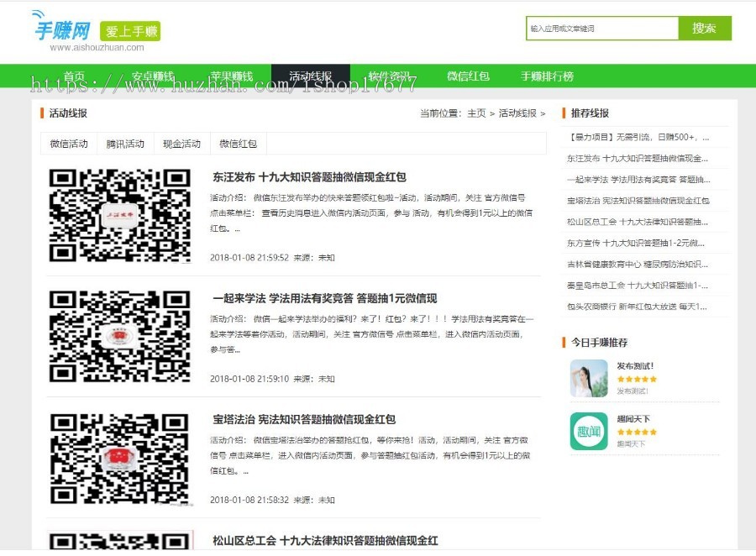This screenshot has height=556, width=756.
Task: Click the star rating under 发布测试!
Action: (x=637, y=380)
